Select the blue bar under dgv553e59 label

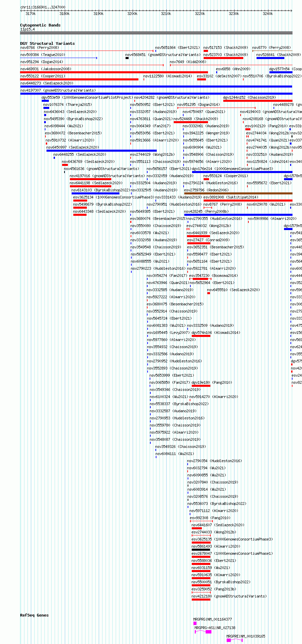(45, 101)
